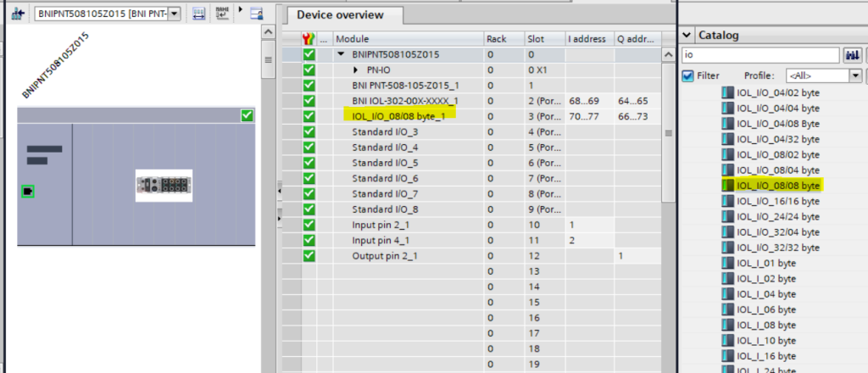Expand the PN-IO tree node
This screenshot has height=373, width=868.
click(356, 70)
